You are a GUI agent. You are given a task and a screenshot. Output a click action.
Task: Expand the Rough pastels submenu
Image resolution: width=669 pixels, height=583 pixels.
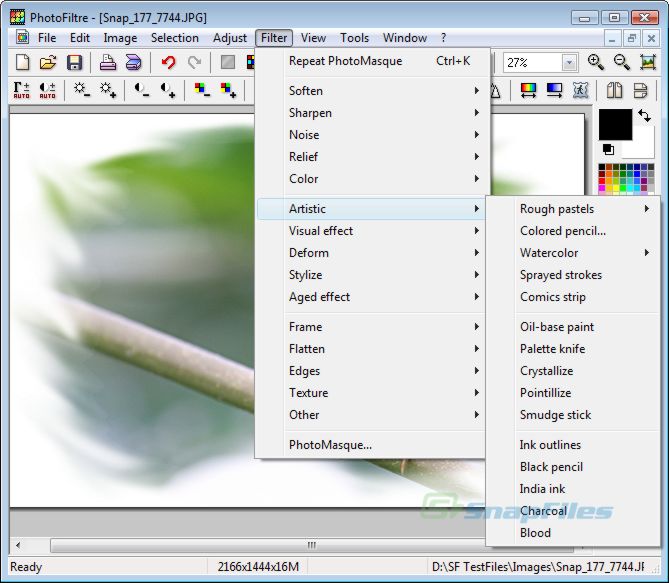point(573,209)
